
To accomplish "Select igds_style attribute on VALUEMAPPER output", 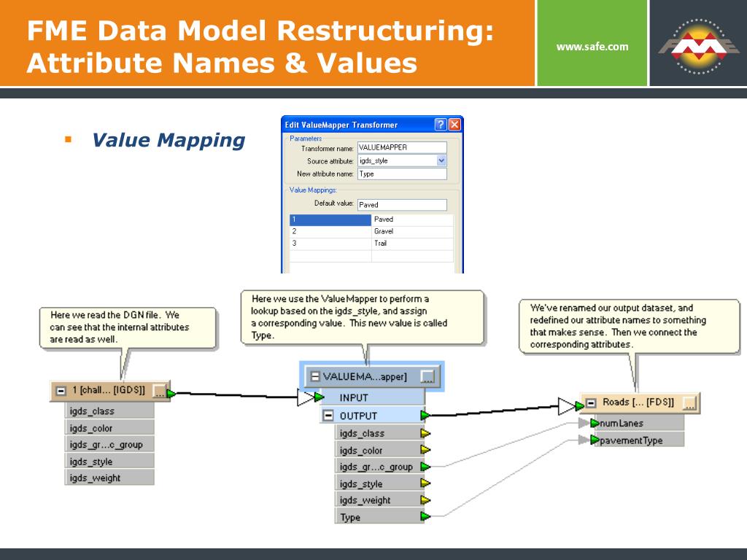I will coord(379,484).
